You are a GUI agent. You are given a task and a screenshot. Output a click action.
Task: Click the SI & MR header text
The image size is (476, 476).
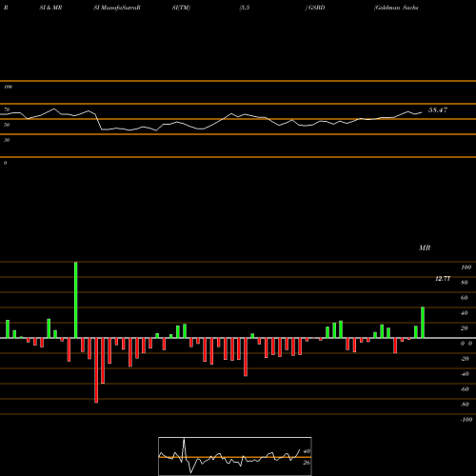click(50, 8)
